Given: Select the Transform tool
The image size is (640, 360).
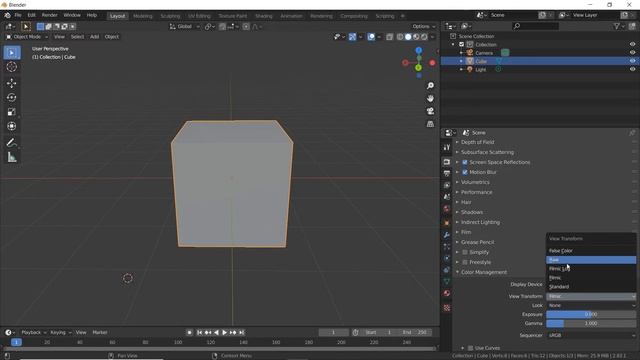Looking at the screenshot, I should [11, 126].
